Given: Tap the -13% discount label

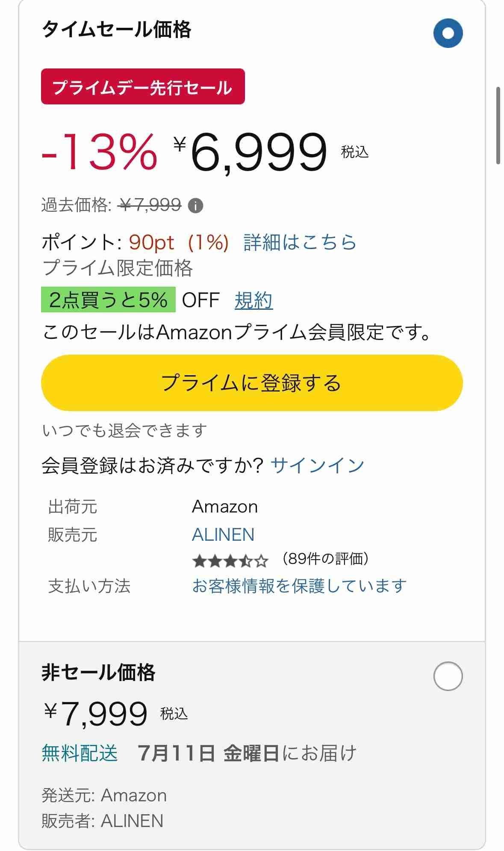Looking at the screenshot, I should [100, 152].
